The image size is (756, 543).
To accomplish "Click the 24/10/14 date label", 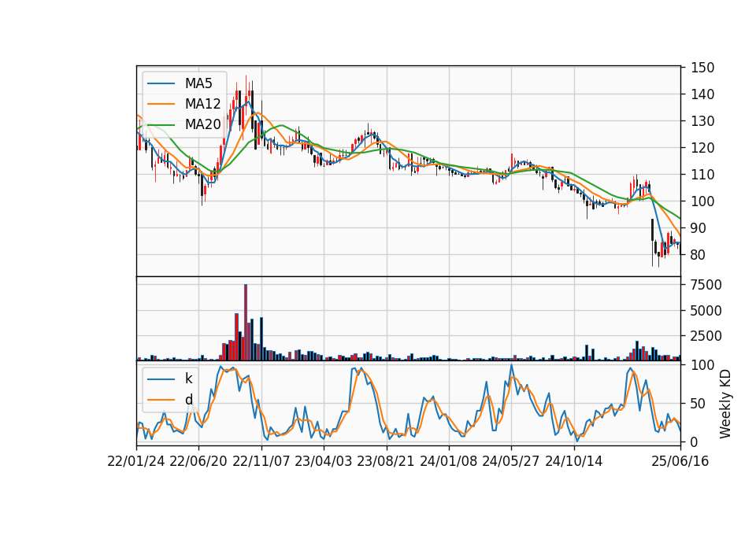I will [574, 461].
